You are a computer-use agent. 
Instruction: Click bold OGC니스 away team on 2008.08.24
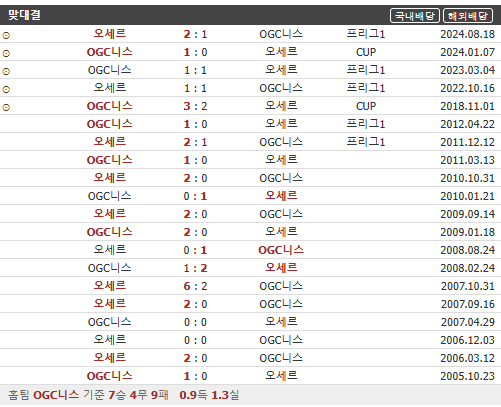(x=281, y=250)
